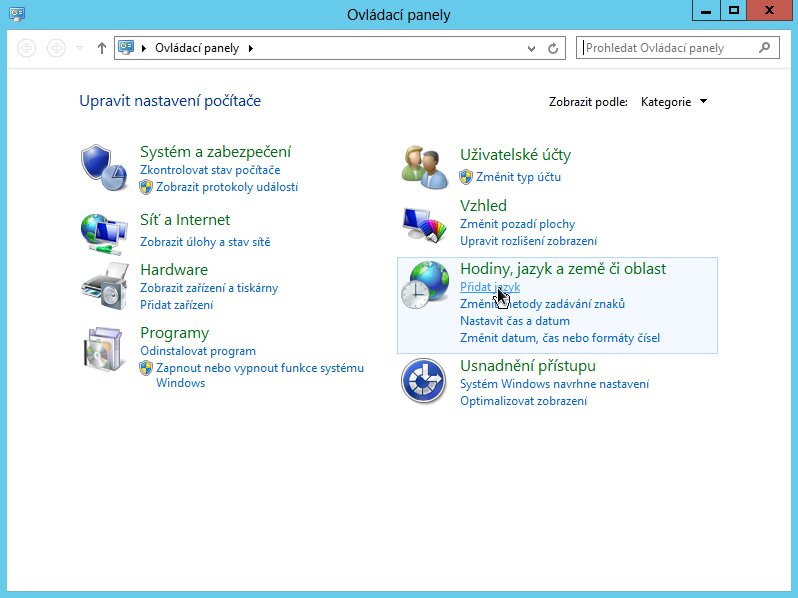Open Přidat jazyk link
The height and width of the screenshot is (598, 798).
coord(489,287)
